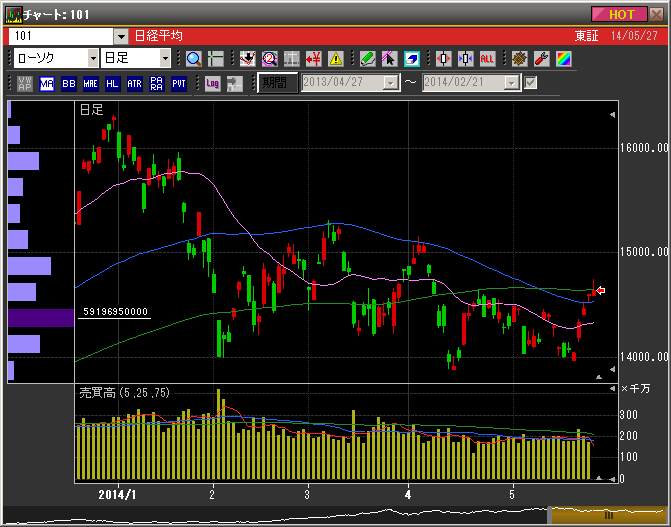Image resolution: width=671 pixels, height=527 pixels.
Task: Toggle the Log scale icon
Action: (213, 84)
